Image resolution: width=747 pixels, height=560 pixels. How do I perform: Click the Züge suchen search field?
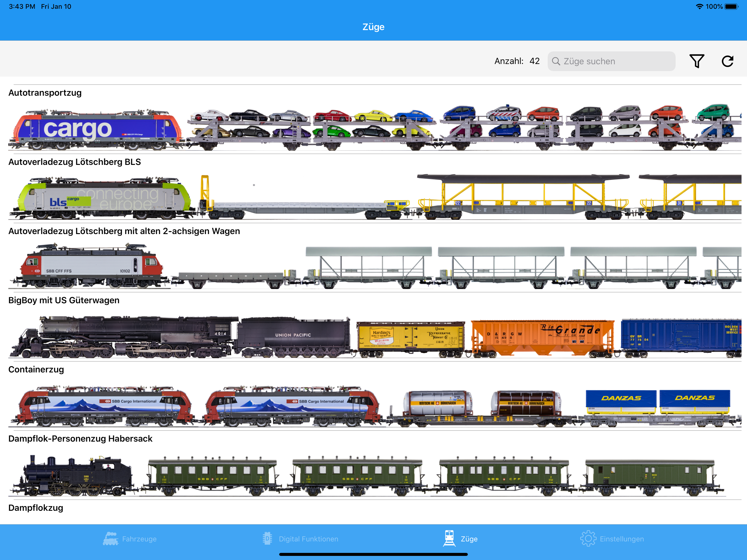tap(611, 61)
